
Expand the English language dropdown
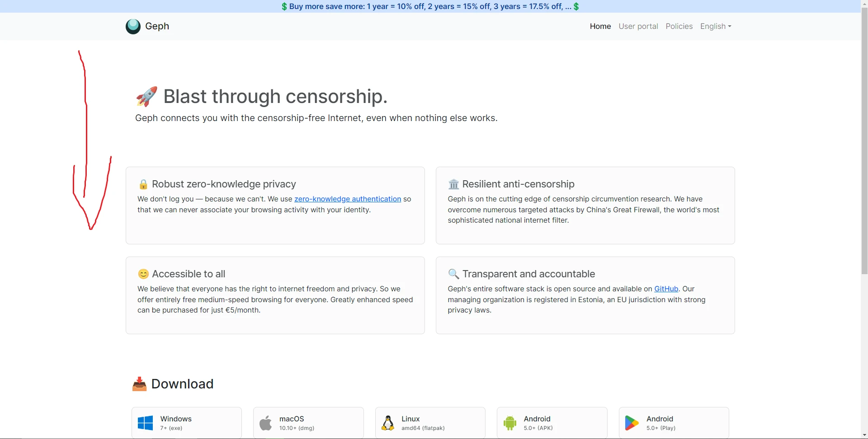click(x=715, y=26)
